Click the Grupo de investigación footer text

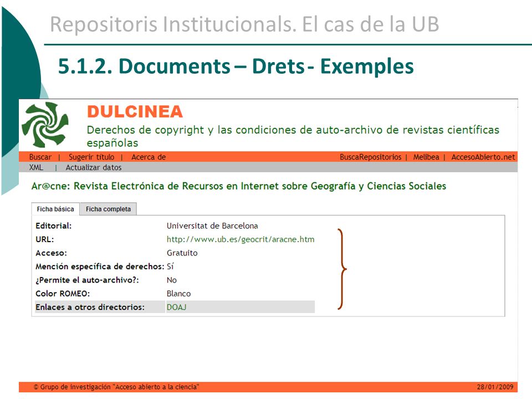[x=116, y=387]
